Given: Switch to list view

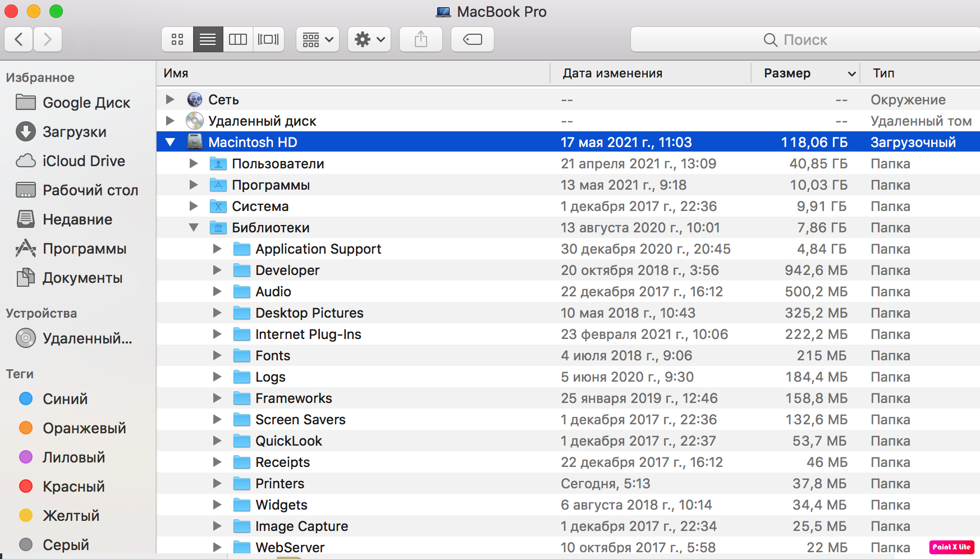Looking at the screenshot, I should 208,39.
